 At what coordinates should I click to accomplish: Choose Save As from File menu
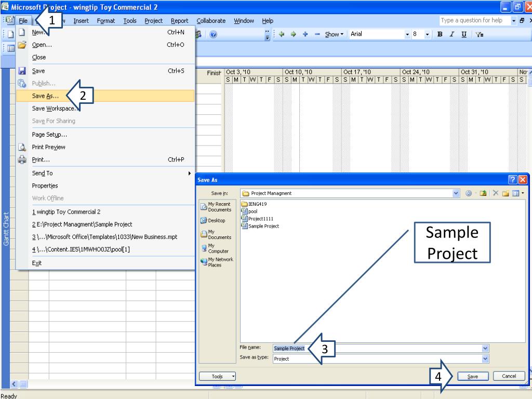coord(105,96)
